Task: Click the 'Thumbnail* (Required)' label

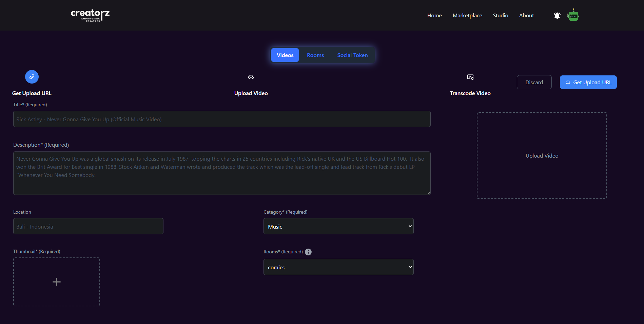Action: coord(37,251)
